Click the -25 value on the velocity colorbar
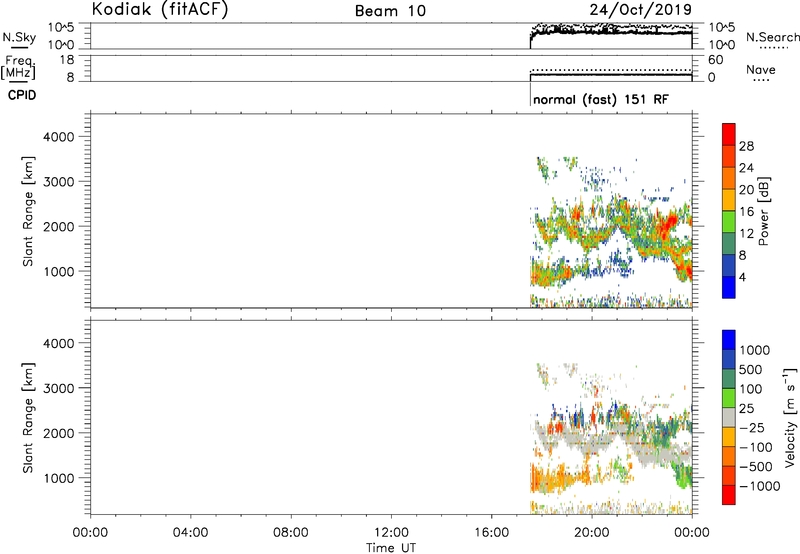The height and width of the screenshot is (554, 800). pyautogui.click(x=752, y=428)
